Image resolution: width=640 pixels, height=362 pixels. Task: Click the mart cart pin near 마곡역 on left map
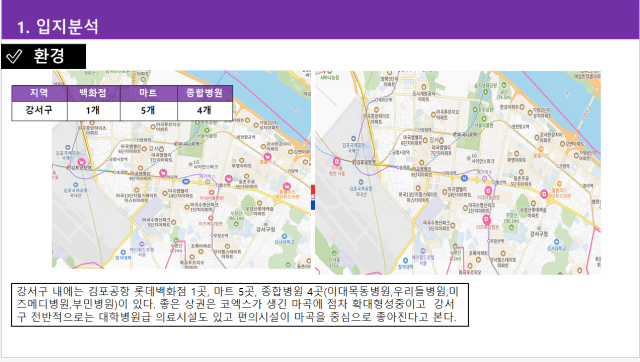pos(163,173)
